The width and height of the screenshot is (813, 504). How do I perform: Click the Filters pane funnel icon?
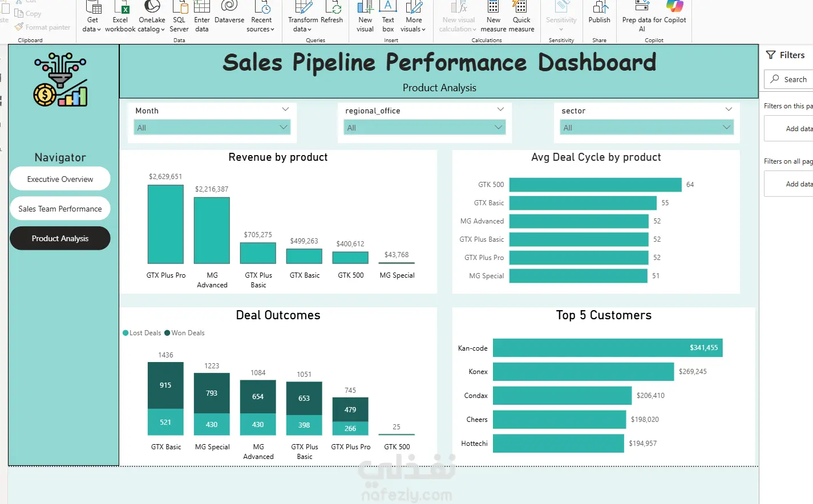pyautogui.click(x=771, y=55)
